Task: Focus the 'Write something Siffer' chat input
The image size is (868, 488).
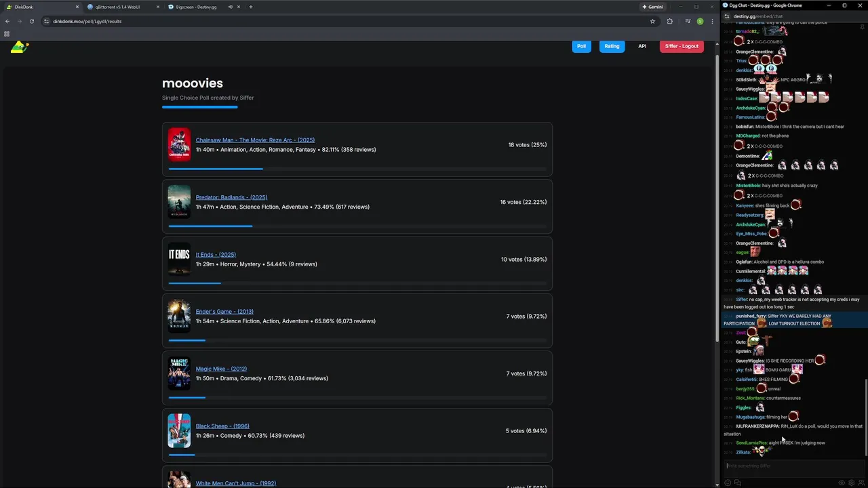Action: pos(794,466)
